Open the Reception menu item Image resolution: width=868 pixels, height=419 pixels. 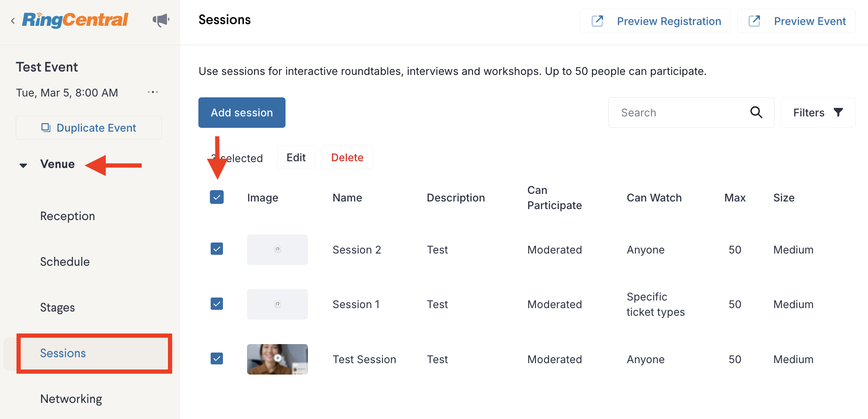tap(68, 216)
